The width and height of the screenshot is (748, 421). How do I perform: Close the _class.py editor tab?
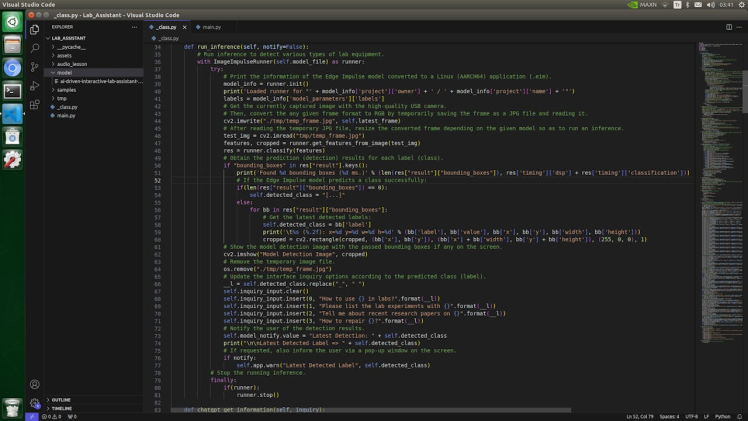185,27
